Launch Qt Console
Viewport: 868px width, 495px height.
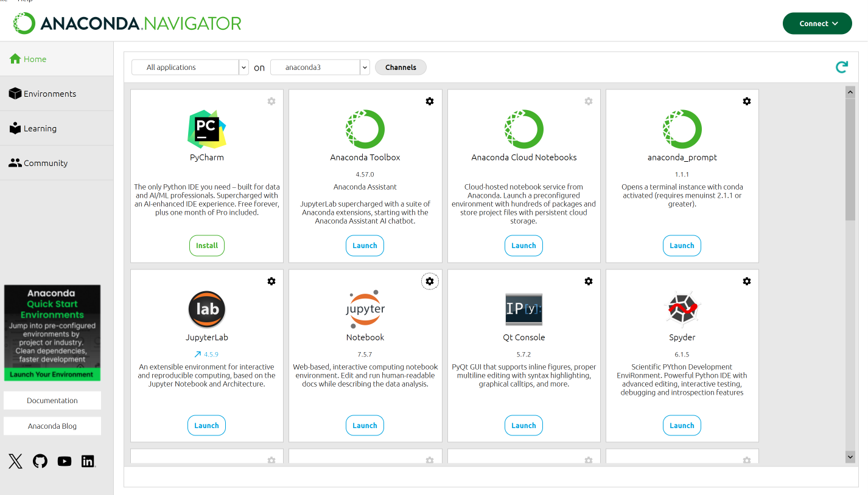tap(523, 426)
